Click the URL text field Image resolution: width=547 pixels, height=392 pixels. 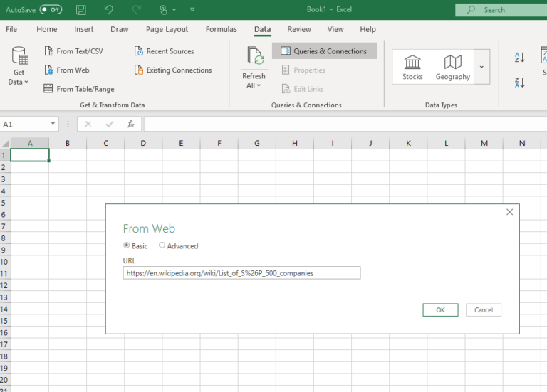pyautogui.click(x=241, y=273)
